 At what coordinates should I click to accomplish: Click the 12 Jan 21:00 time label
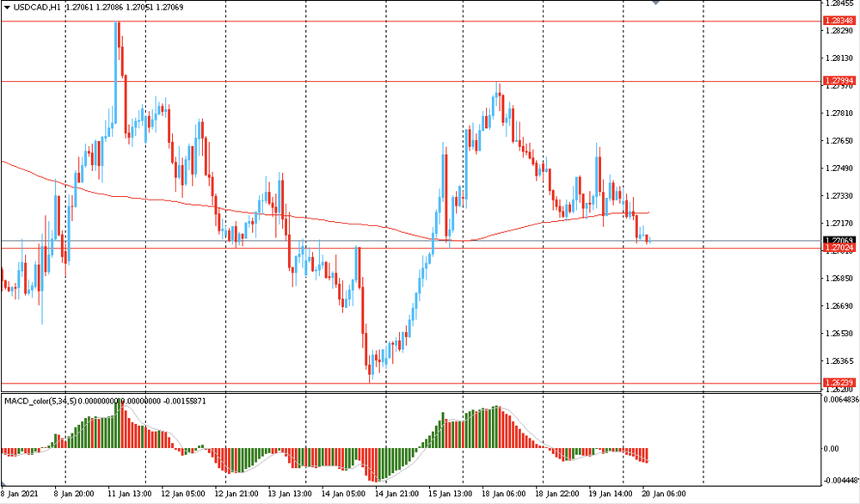click(x=236, y=495)
